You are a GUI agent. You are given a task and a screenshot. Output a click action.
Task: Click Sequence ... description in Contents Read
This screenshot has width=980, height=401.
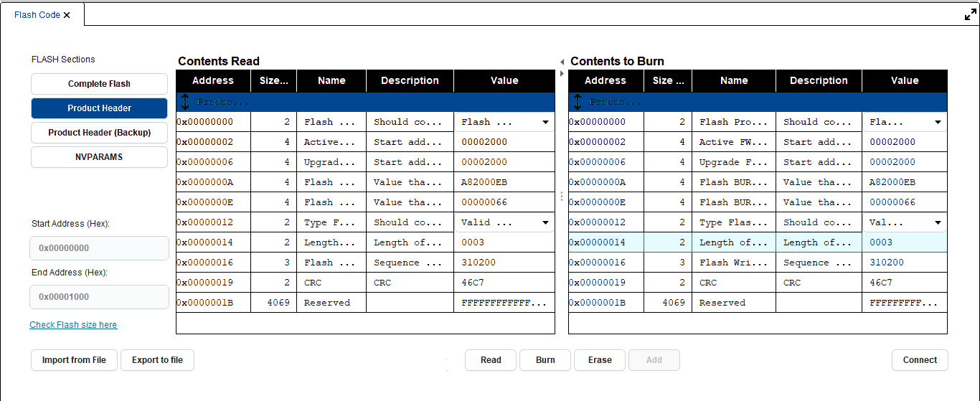pos(410,263)
